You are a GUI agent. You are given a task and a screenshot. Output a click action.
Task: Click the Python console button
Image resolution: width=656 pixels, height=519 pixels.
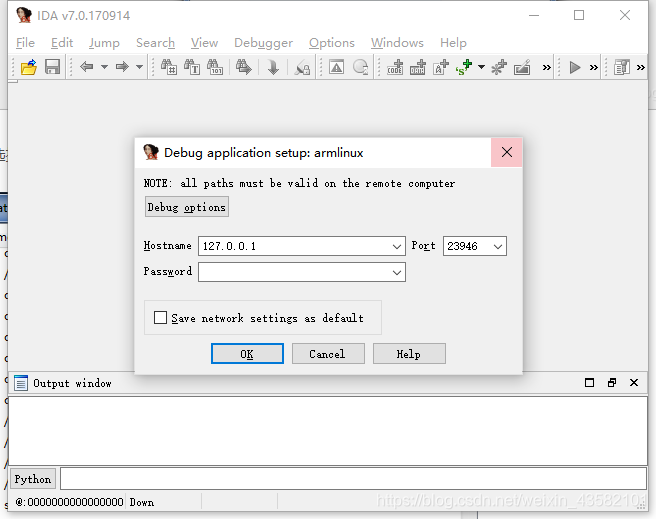(33, 479)
